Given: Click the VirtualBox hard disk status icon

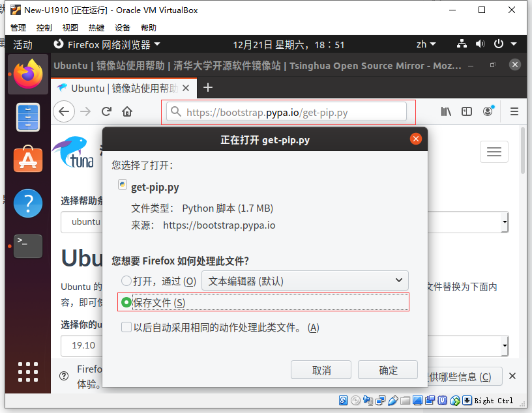Looking at the screenshot, I should click(343, 401).
